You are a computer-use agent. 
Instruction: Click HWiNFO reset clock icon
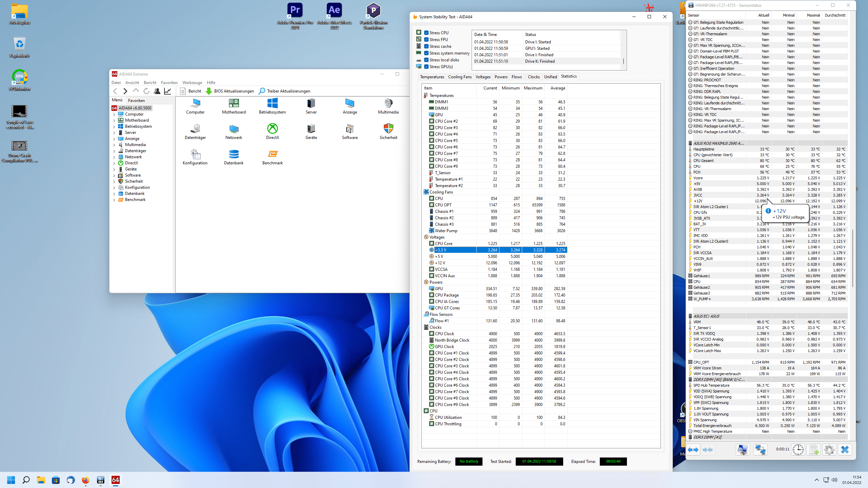[798, 450]
